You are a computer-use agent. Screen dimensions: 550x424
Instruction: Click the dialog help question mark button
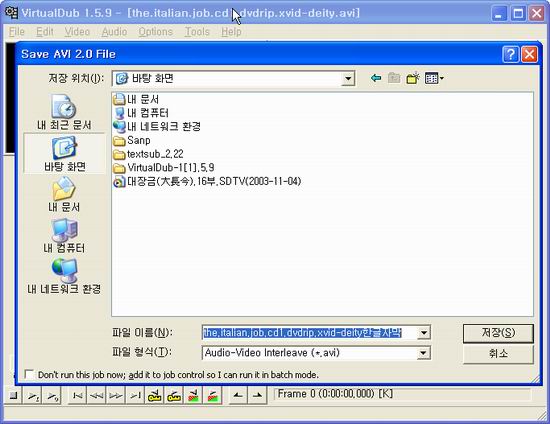[x=510, y=54]
